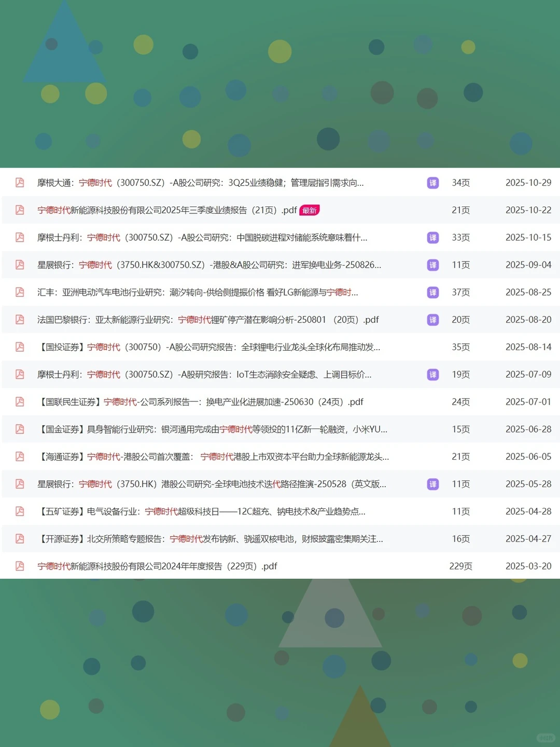560x747 pixels.
Task: Toggle the 译 badge on the 汇丰 row
Action: (433, 292)
